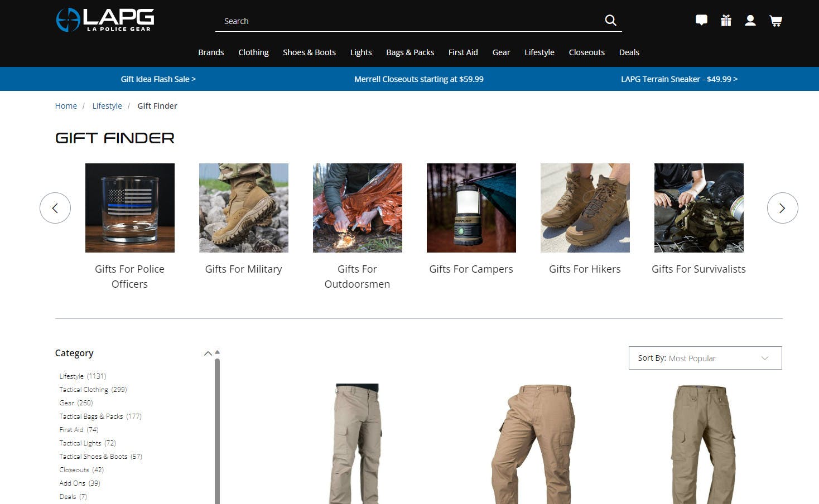
Task: Click the Gift Idea Flash Sale banner link
Action: click(158, 79)
